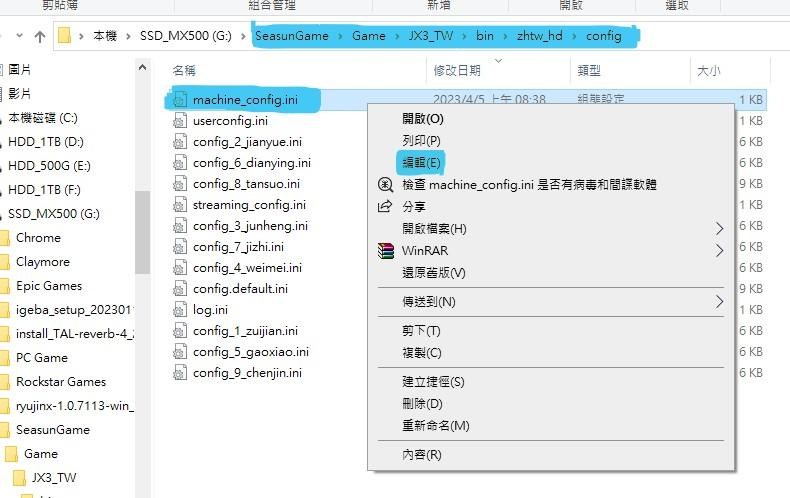Click the virus scan icon in context menu
Image resolution: width=790 pixels, height=498 pixels.
tap(385, 184)
